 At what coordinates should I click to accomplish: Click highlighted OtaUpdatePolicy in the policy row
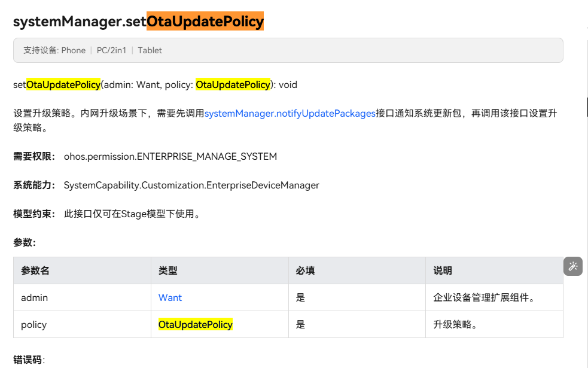tap(196, 324)
